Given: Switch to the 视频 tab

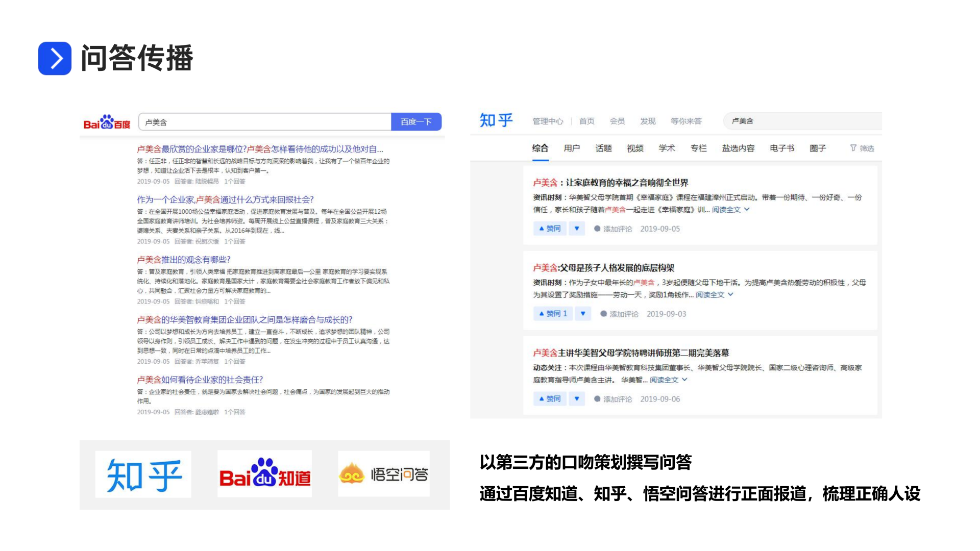Looking at the screenshot, I should point(635,148).
